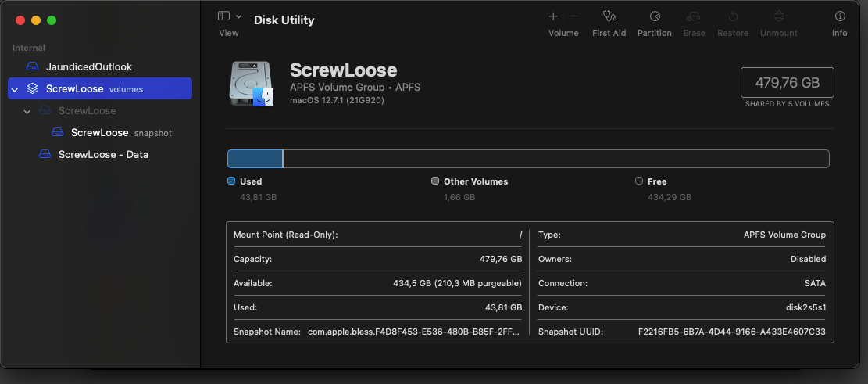Click Available 434,5 GB purgeable value
Screen dimensions: 868x384
[x=457, y=283]
